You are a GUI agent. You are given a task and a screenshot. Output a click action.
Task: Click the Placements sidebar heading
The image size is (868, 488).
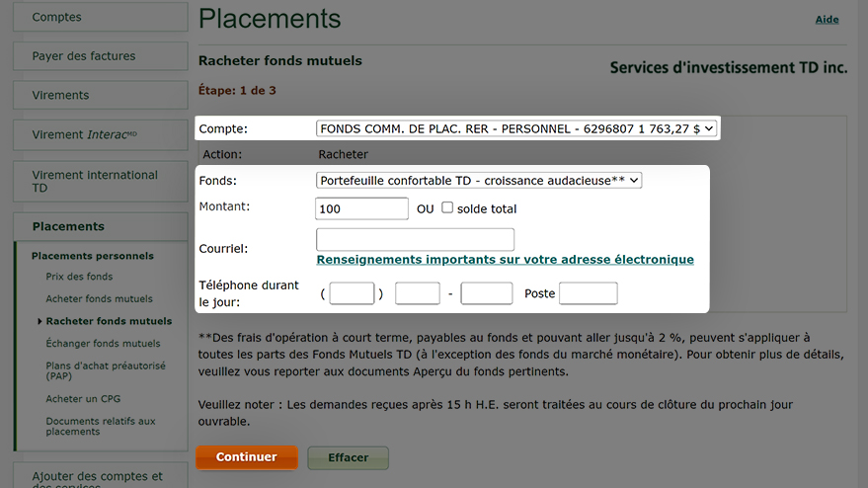point(100,226)
